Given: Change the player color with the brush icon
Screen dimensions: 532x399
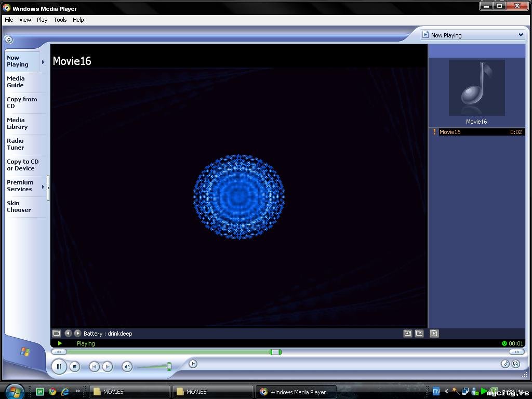Looking at the screenshot, I should click(505, 364).
